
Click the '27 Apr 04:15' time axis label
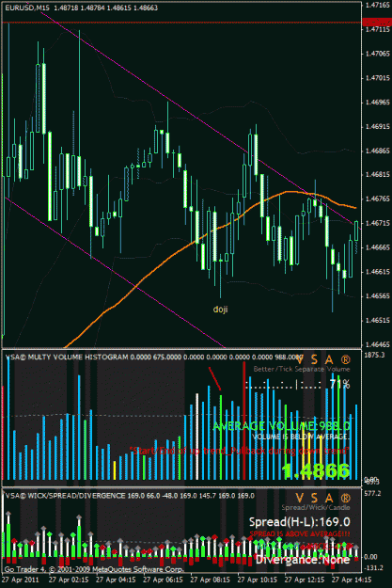tap(116, 580)
